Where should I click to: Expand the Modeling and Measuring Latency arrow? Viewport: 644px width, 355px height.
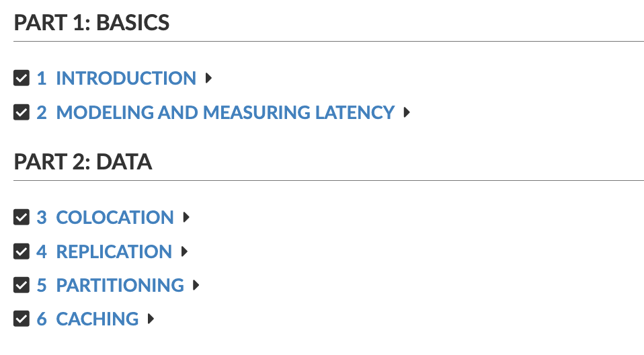click(x=407, y=112)
